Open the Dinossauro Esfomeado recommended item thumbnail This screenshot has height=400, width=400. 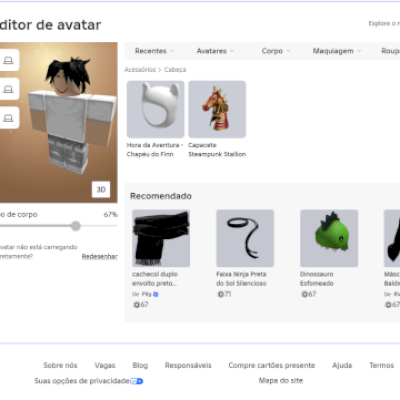329,238
